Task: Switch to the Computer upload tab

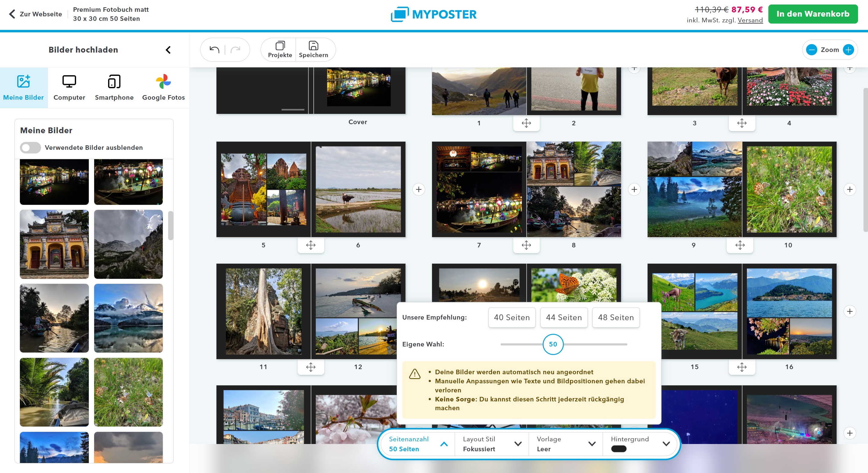Action: (x=69, y=88)
